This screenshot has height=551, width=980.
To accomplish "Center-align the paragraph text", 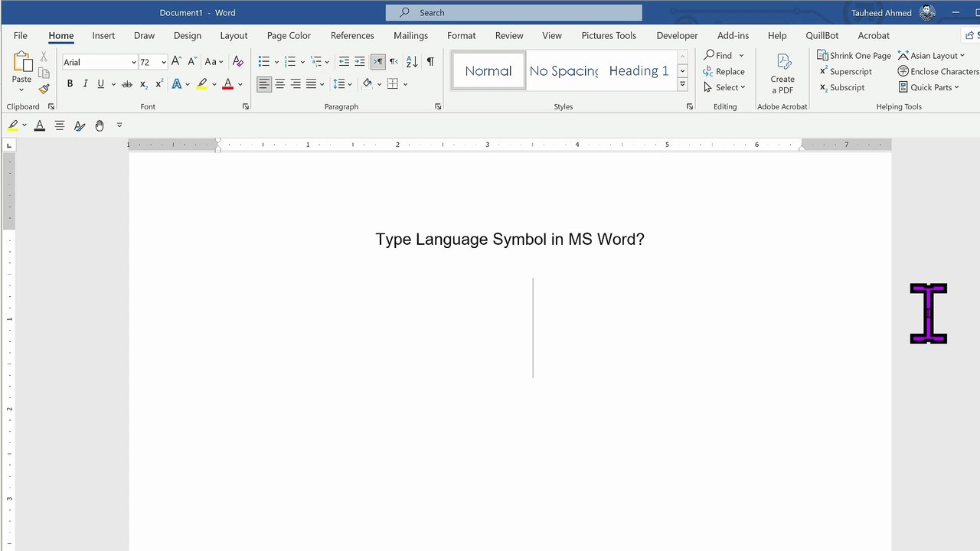I will click(279, 83).
